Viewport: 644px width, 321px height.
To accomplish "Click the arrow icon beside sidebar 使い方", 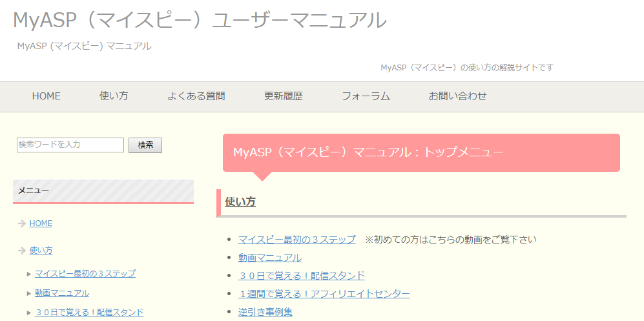I will 22,251.
